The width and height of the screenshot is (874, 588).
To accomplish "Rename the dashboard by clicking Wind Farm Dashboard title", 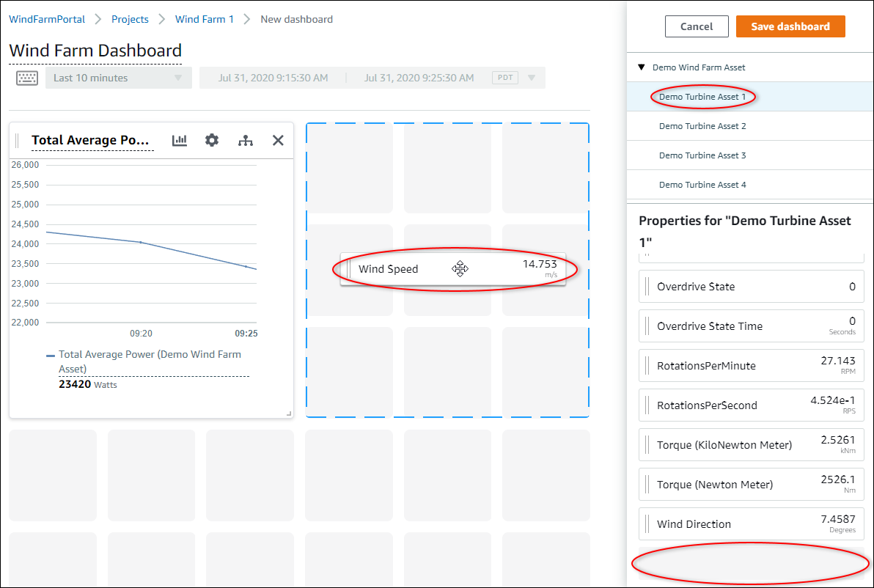I will point(95,50).
